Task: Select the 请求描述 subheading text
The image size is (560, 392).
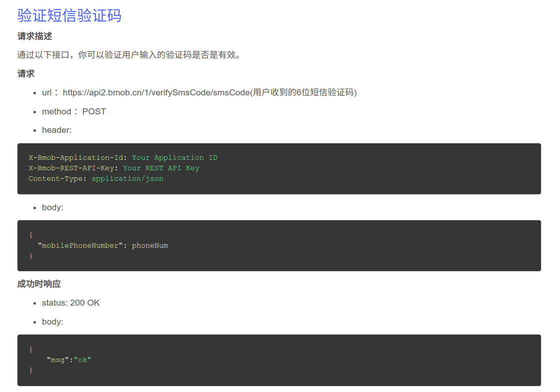Action: pyautogui.click(x=34, y=36)
